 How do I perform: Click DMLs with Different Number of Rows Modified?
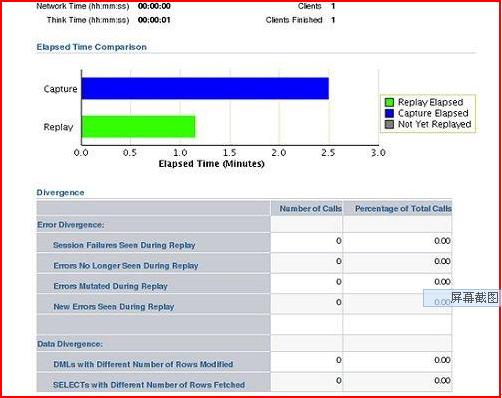(x=143, y=364)
